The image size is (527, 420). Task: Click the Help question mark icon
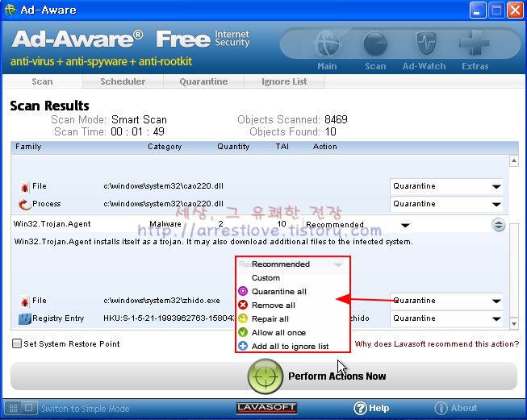(360, 408)
